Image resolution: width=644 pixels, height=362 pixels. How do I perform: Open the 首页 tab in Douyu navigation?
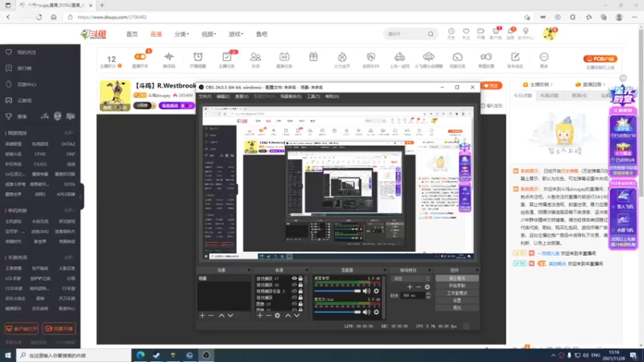click(x=132, y=34)
